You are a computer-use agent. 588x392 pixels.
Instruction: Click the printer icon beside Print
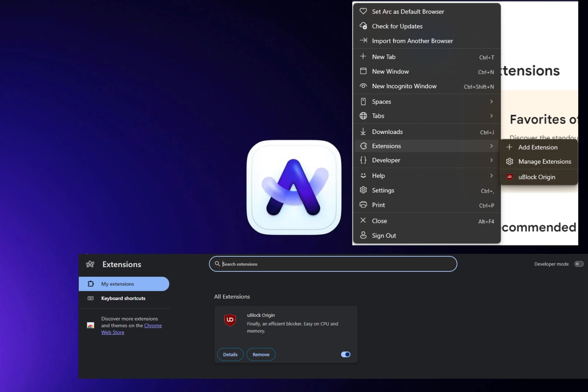[363, 205]
